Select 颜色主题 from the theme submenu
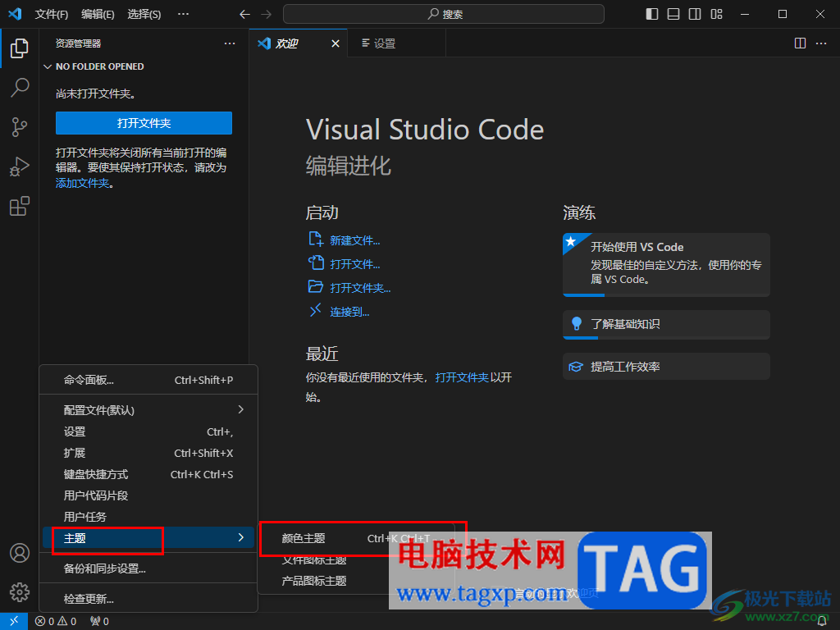The image size is (840, 630). (304, 538)
